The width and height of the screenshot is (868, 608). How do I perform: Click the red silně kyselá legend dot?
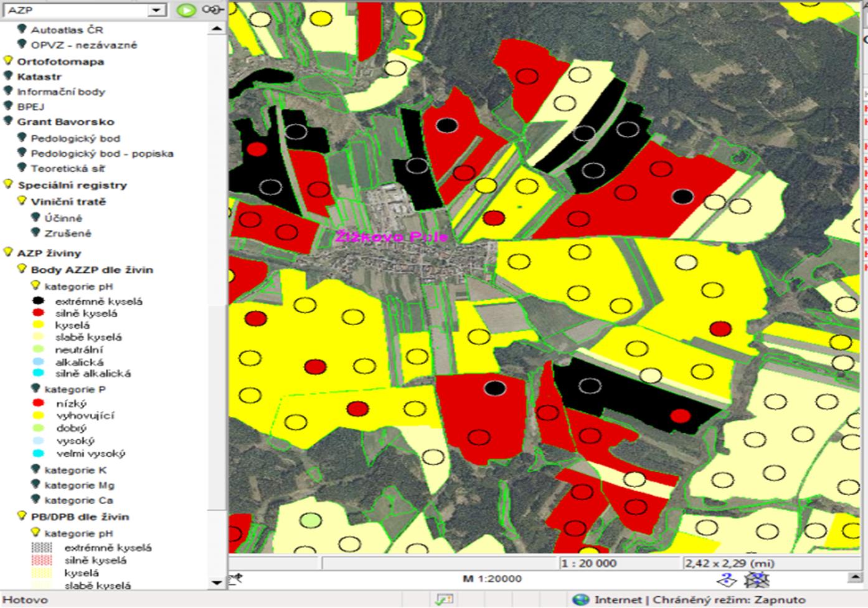[x=39, y=313]
